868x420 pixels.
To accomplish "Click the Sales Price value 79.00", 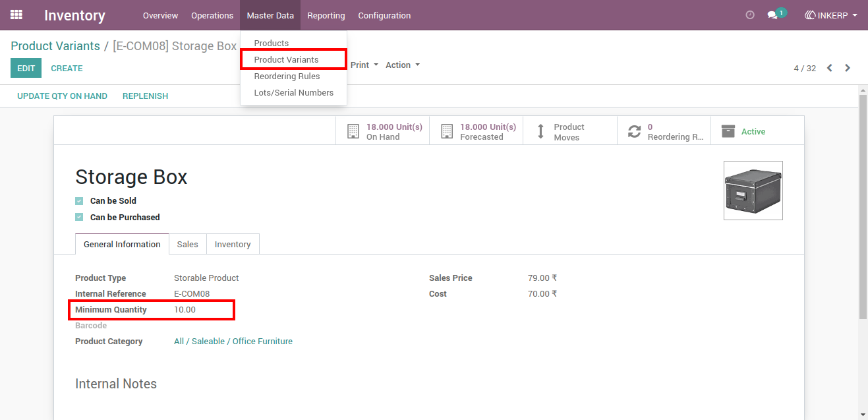I will tap(542, 278).
